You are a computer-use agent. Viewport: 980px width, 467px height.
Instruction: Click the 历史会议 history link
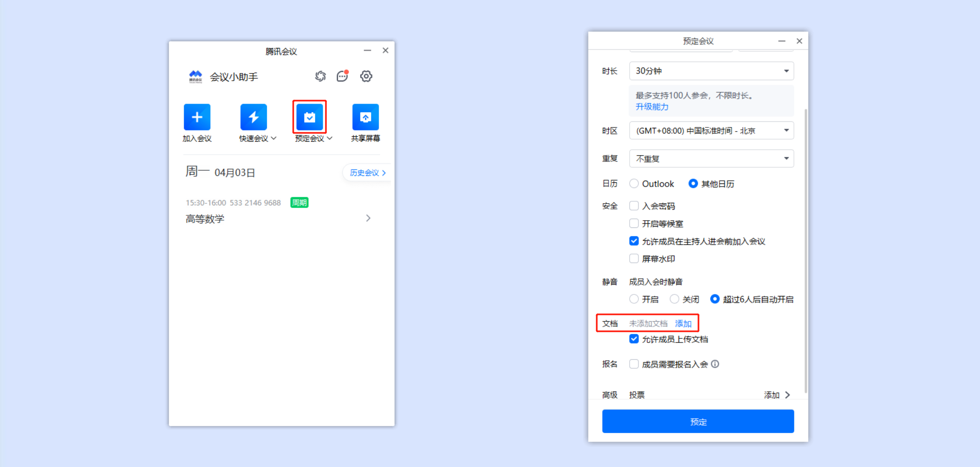coord(368,173)
